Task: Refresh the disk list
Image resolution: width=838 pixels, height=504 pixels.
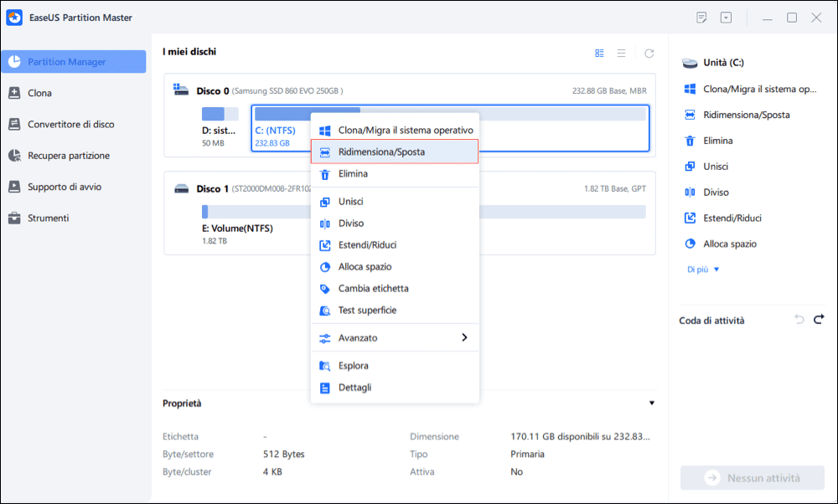Action: [x=649, y=54]
